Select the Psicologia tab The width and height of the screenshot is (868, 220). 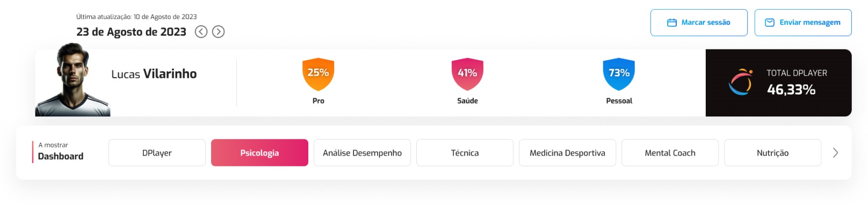(x=259, y=153)
